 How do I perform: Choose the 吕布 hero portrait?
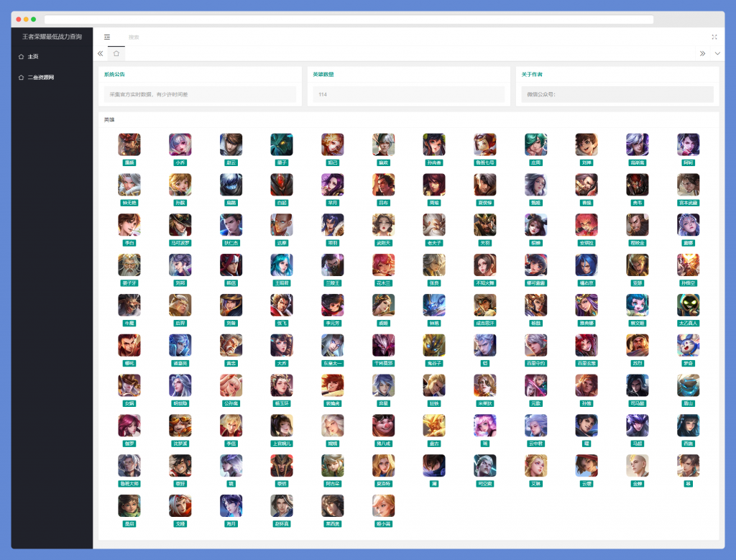point(384,185)
